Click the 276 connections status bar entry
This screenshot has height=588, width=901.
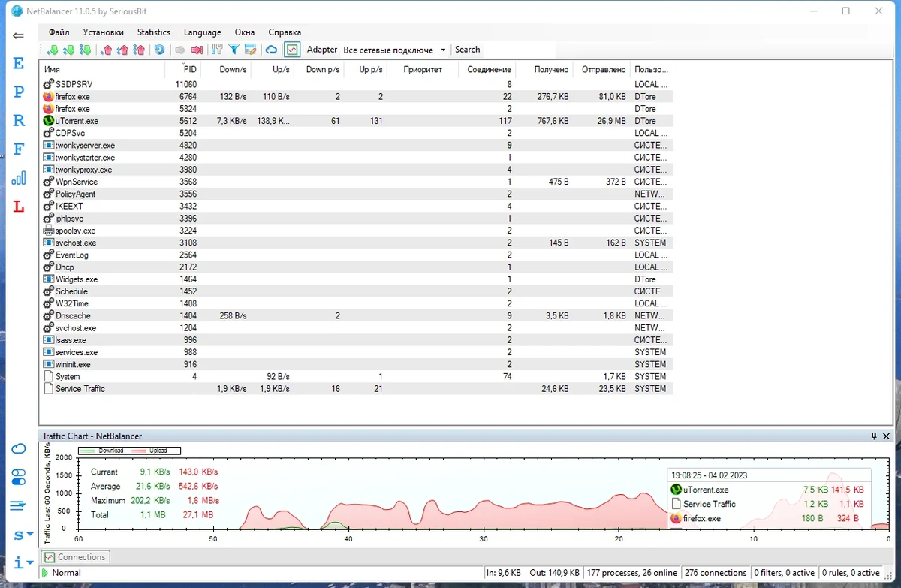click(715, 573)
